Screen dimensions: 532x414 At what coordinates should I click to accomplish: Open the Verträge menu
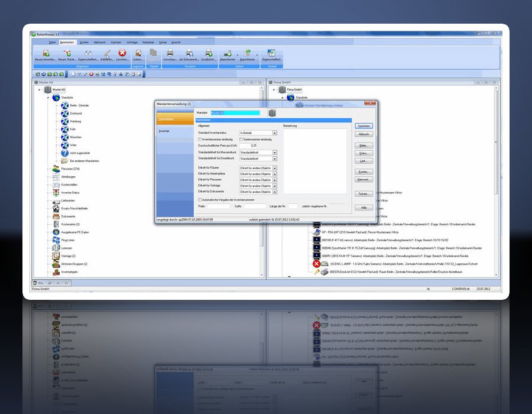pos(132,43)
